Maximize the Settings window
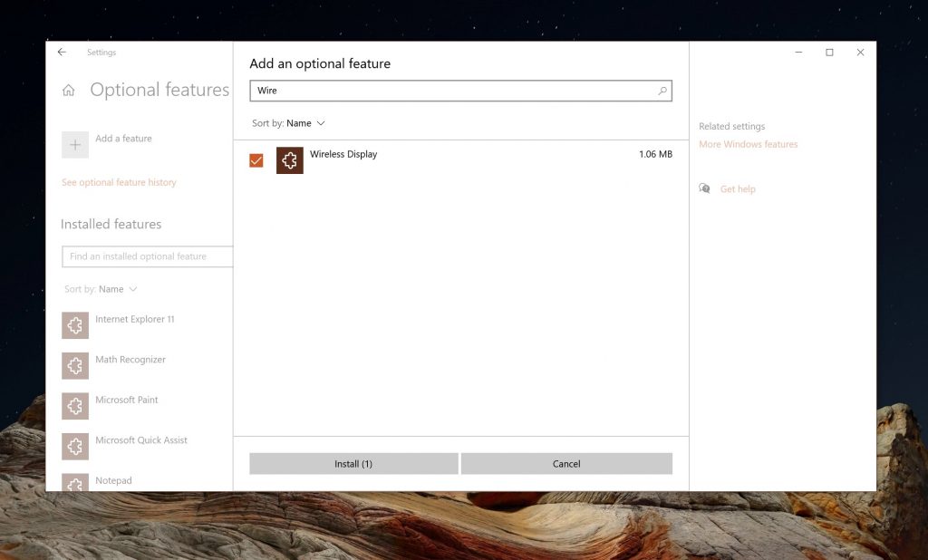The width and height of the screenshot is (928, 560). [829, 52]
